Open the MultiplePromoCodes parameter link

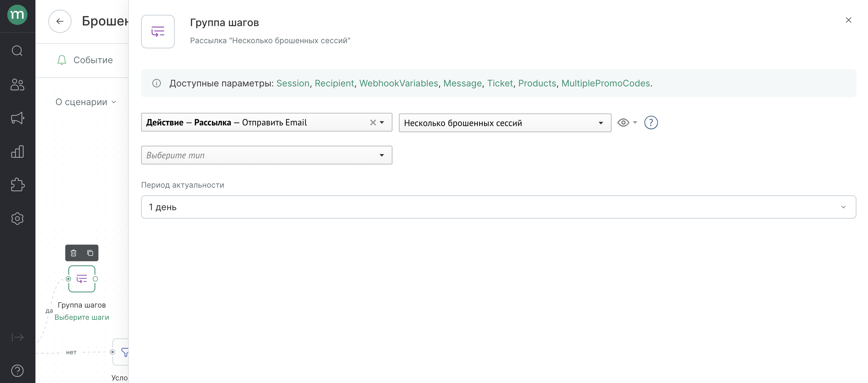pyautogui.click(x=605, y=83)
